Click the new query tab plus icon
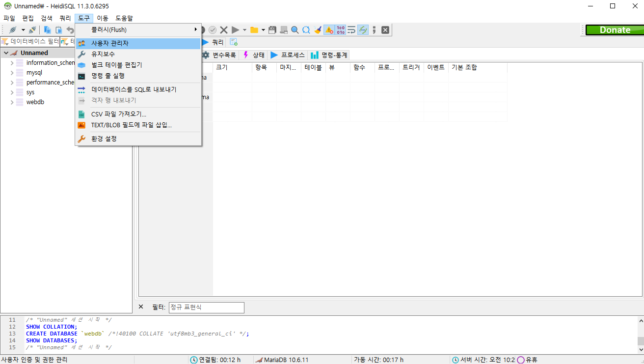The height and width of the screenshot is (364, 644). click(x=234, y=42)
